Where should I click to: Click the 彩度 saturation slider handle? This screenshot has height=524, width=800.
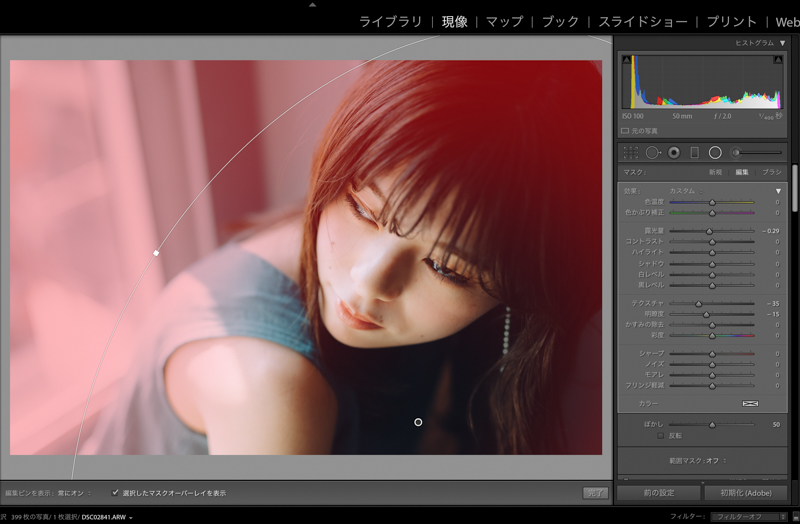[712, 336]
